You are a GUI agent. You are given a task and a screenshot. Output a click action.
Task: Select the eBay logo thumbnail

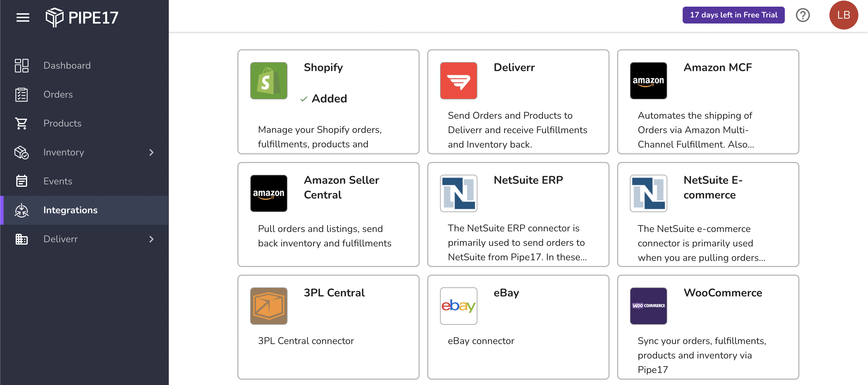(x=458, y=306)
